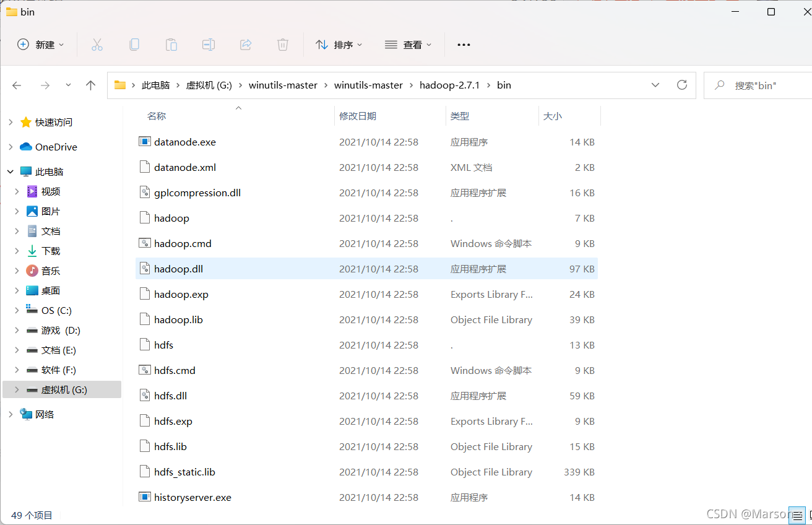Expand address bar history dropdown
This screenshot has height=525, width=812.
[655, 85]
